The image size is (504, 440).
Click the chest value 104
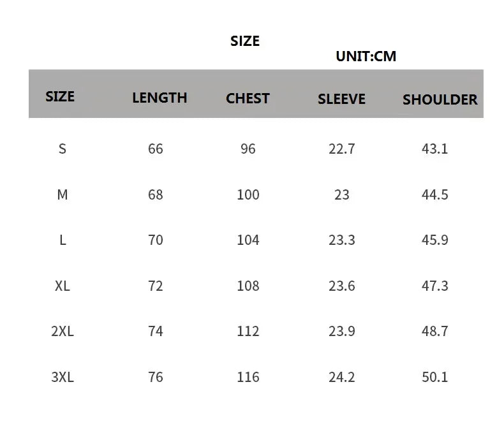(248, 240)
